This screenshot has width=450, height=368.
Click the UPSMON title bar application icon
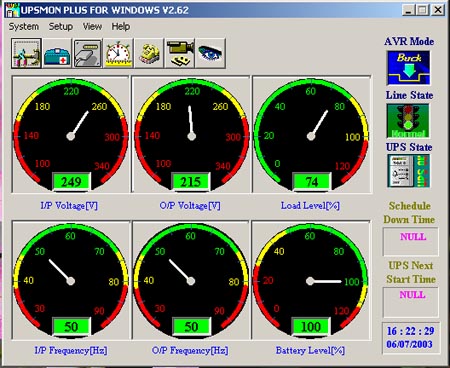click(12, 10)
